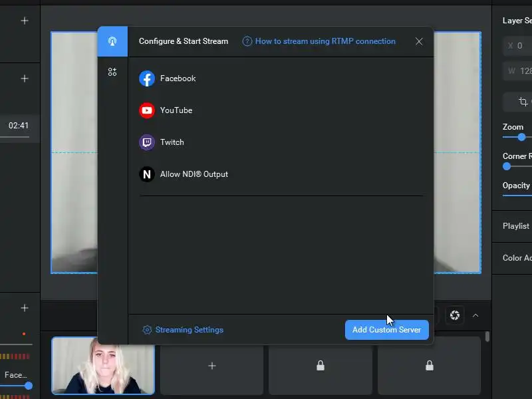Adjust the Zoom slider handle
Image resolution: width=532 pixels, height=399 pixels.
tap(521, 137)
